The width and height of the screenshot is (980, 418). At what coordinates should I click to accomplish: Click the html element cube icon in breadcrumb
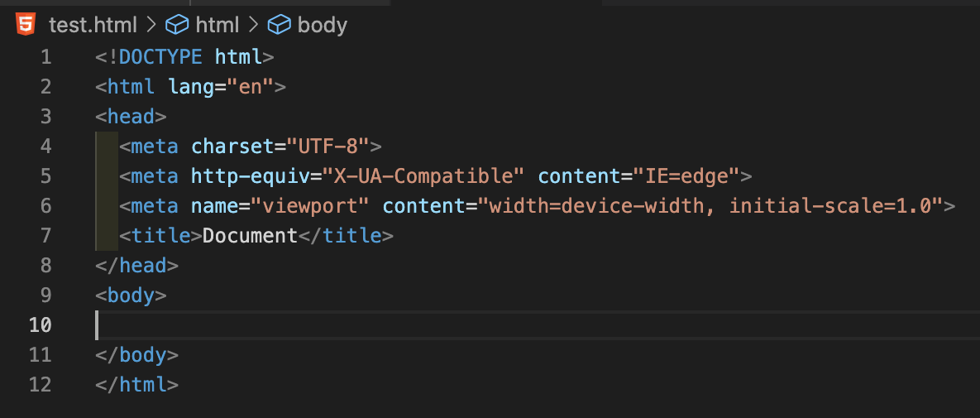(x=178, y=26)
